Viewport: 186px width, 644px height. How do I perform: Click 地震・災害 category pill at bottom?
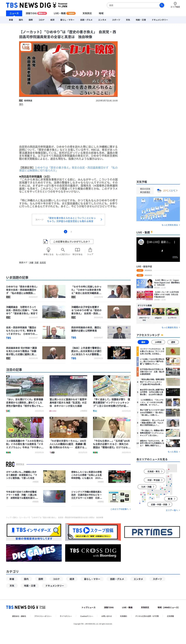tap(30, 586)
